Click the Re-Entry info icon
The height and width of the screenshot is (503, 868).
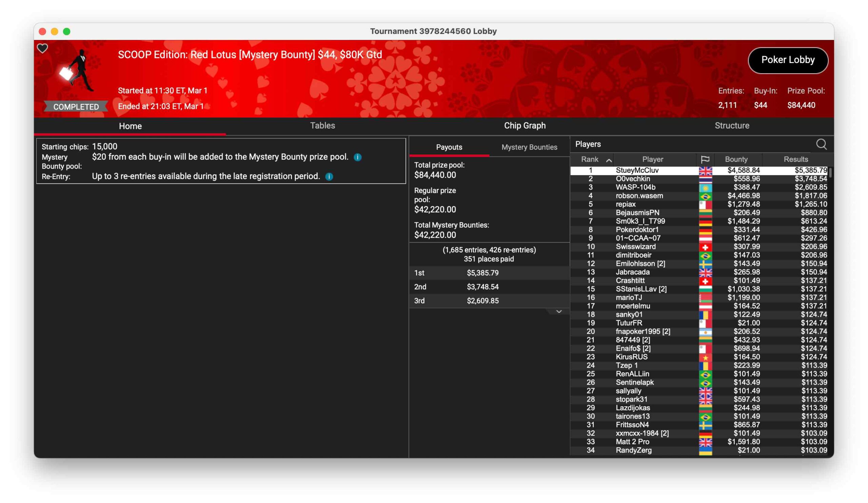click(329, 176)
